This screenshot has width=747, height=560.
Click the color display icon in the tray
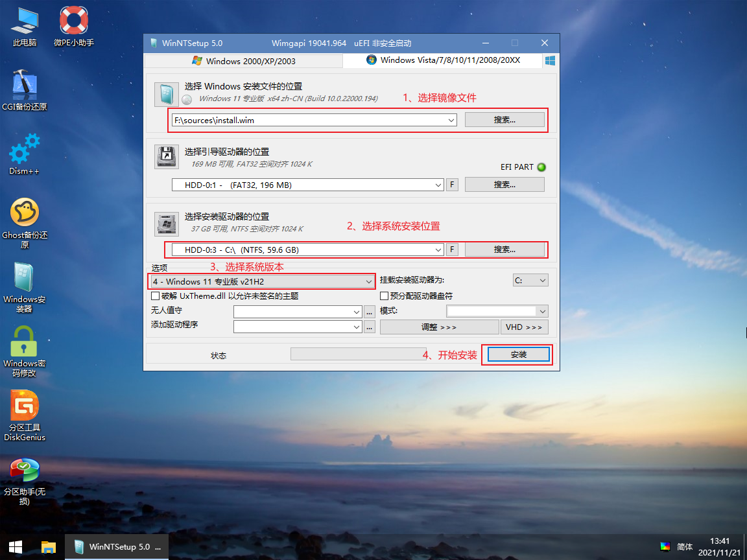665,546
